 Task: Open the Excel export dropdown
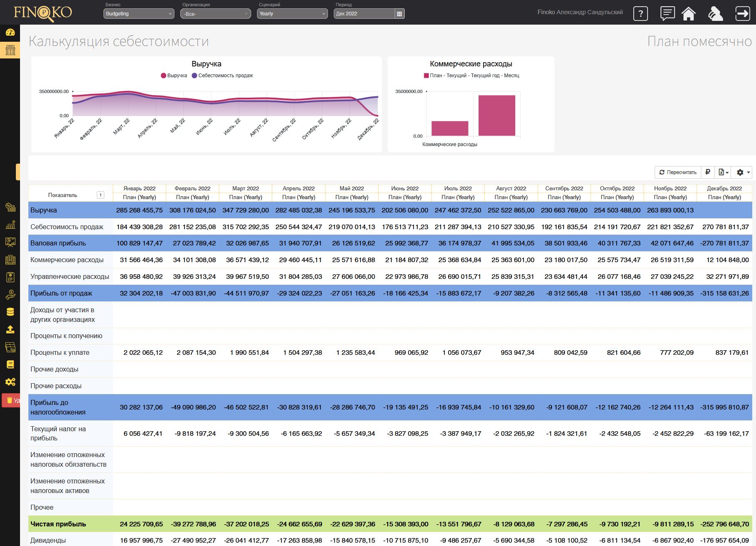point(723,172)
